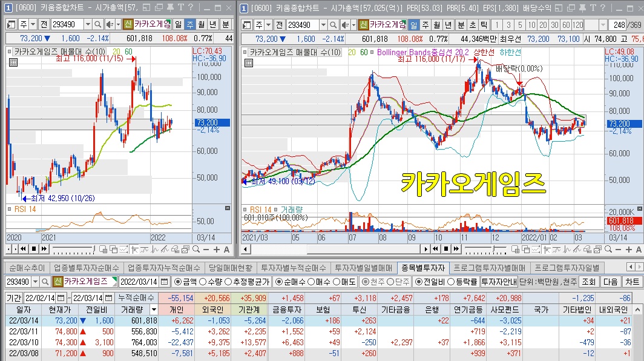The width and height of the screenshot is (644, 361).
Task: Click the A text icon in left chart toolbar
Action: [226, 249]
